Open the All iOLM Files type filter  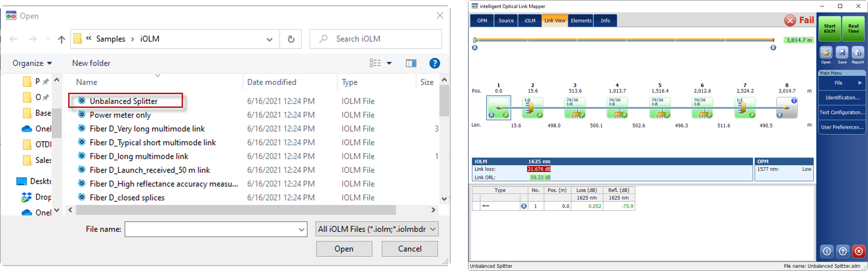[377, 229]
